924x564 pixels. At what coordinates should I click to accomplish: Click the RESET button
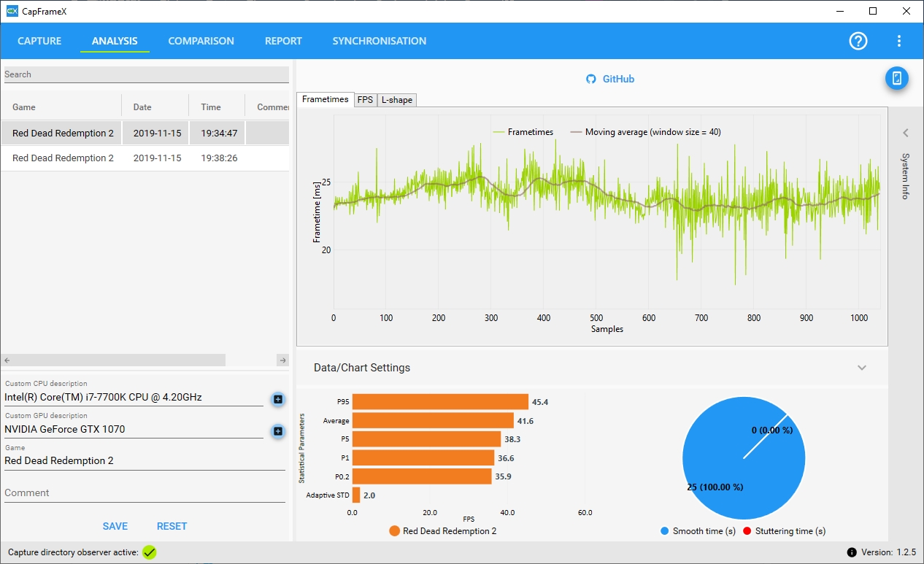[x=172, y=526]
